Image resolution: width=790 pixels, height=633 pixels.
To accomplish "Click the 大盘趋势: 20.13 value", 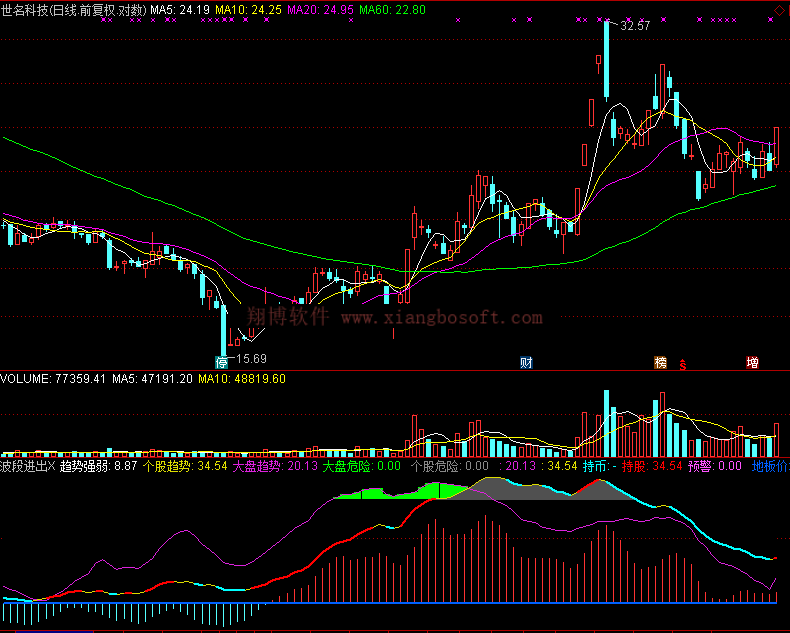I will click(x=275, y=466).
